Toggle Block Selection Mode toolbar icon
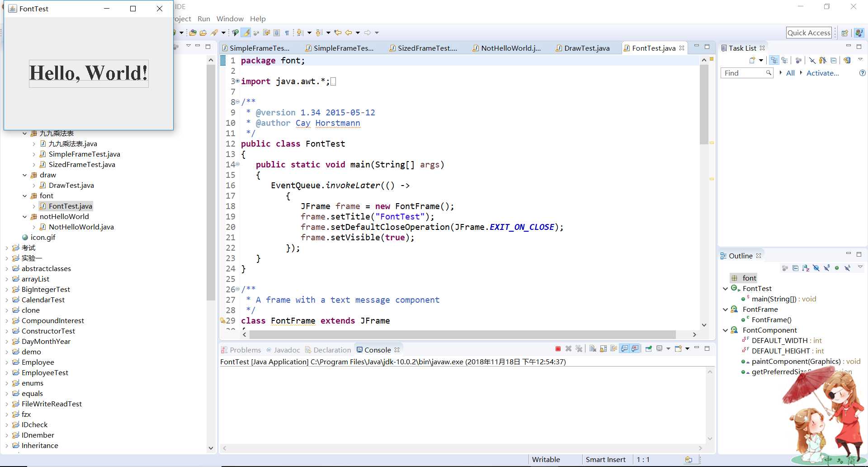Viewport: 868px width, 467px height. tap(277, 33)
